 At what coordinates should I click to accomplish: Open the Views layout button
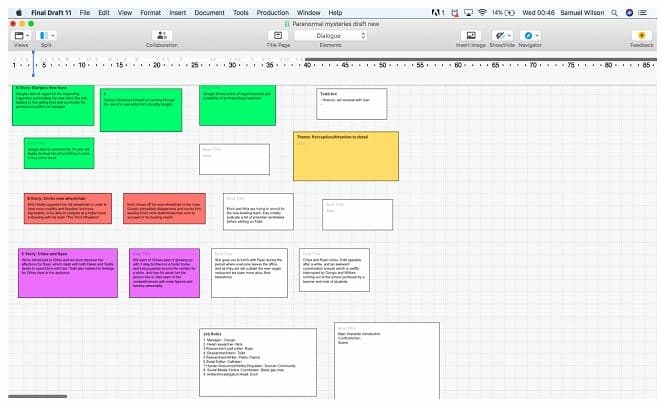tap(17, 35)
